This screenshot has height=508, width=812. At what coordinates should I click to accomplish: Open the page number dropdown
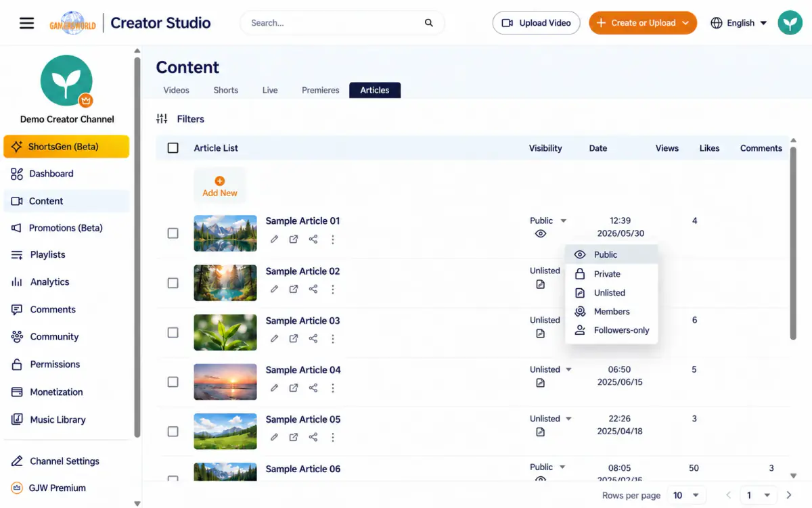click(759, 495)
